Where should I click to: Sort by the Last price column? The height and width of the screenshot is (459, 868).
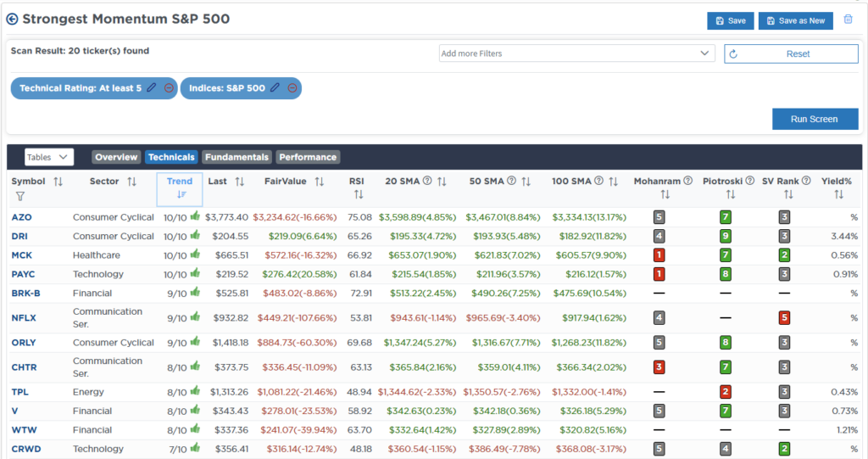point(240,182)
